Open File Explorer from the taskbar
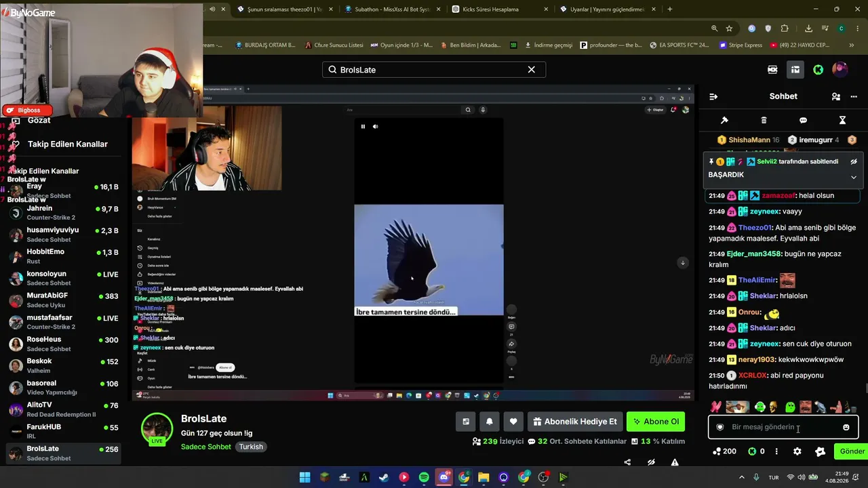Screen dimensions: 868x488 (x=484, y=477)
